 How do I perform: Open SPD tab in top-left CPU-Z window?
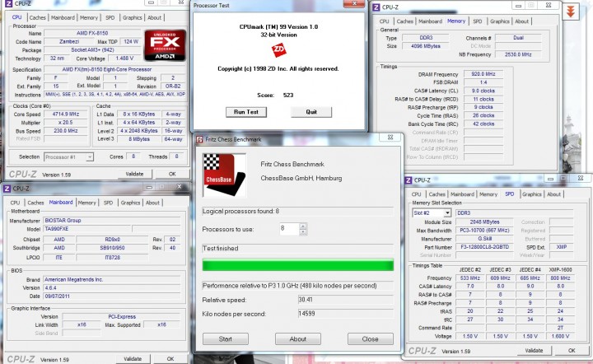point(110,17)
